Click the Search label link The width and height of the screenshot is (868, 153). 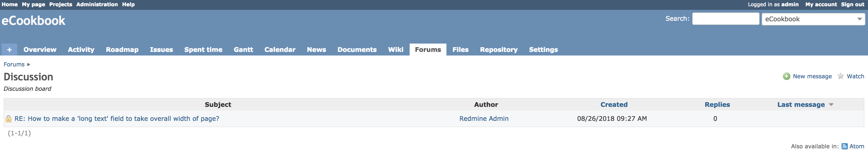tap(677, 18)
